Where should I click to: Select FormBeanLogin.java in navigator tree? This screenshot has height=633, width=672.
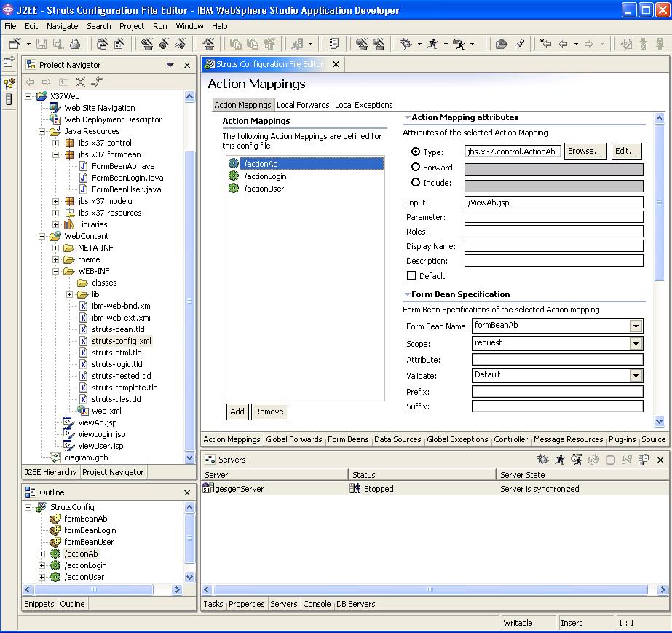coord(127,178)
